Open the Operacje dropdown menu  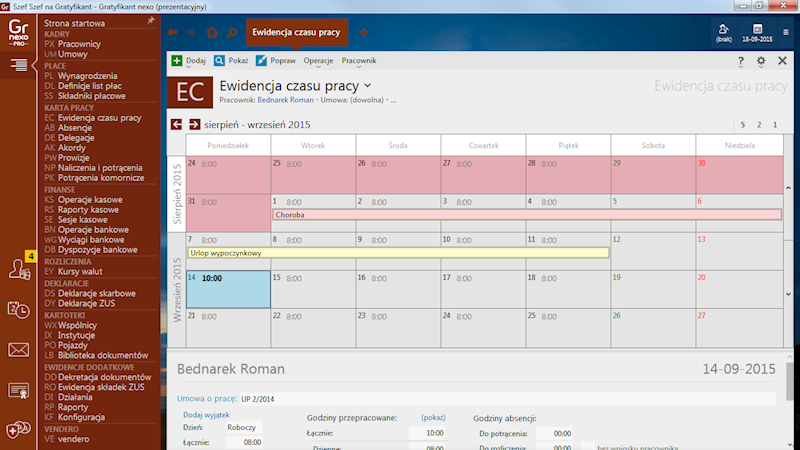pos(321,61)
